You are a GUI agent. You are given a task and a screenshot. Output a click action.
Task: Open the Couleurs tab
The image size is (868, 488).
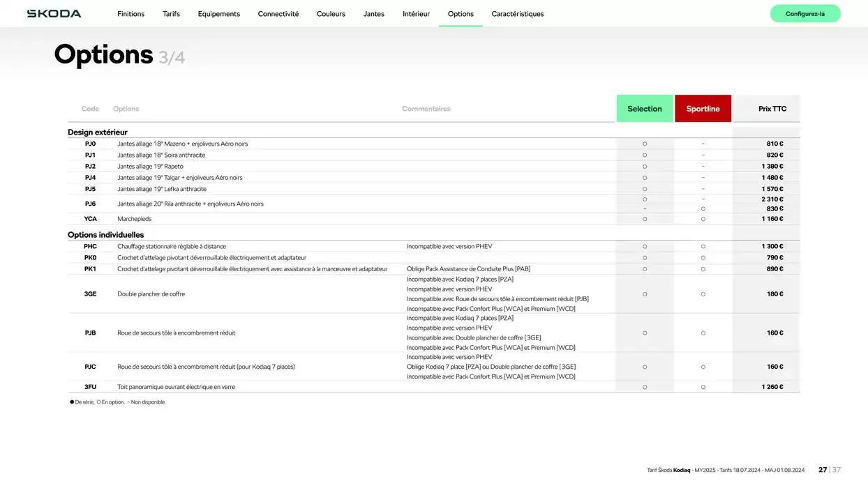click(331, 14)
